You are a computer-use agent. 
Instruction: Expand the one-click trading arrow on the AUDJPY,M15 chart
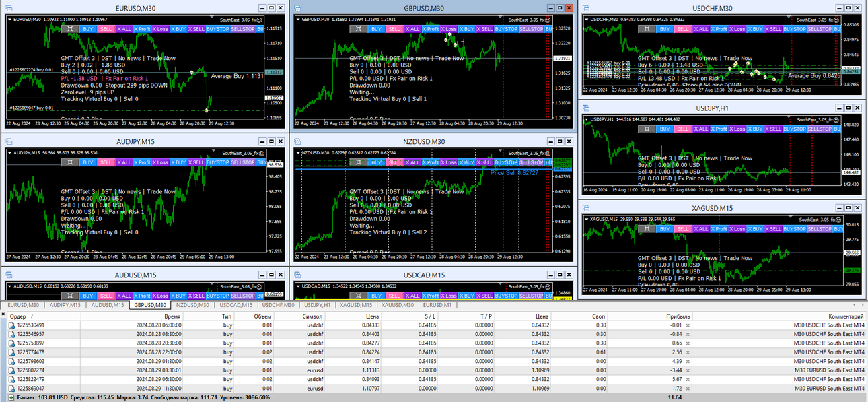point(9,153)
